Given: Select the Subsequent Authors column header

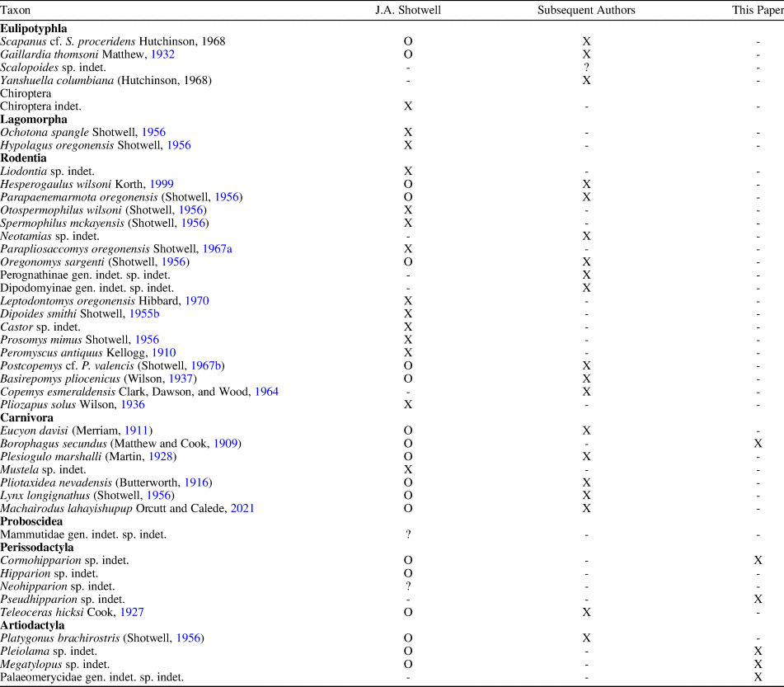Looking at the screenshot, I should [586, 10].
